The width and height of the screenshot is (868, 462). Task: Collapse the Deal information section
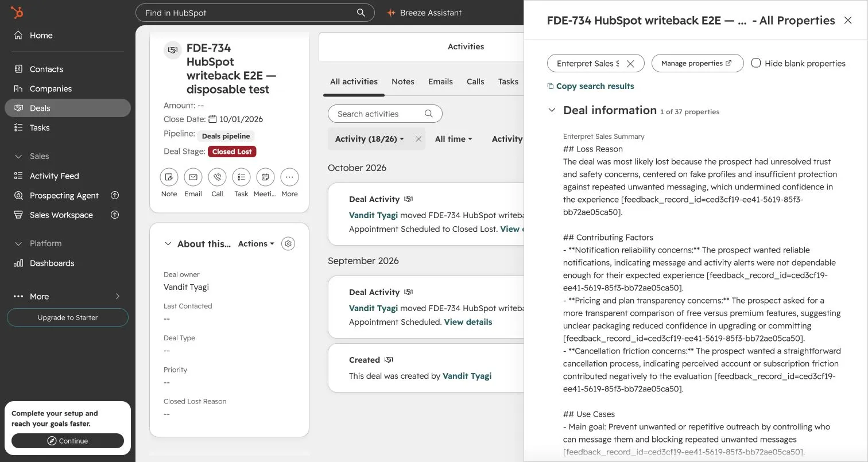[552, 110]
